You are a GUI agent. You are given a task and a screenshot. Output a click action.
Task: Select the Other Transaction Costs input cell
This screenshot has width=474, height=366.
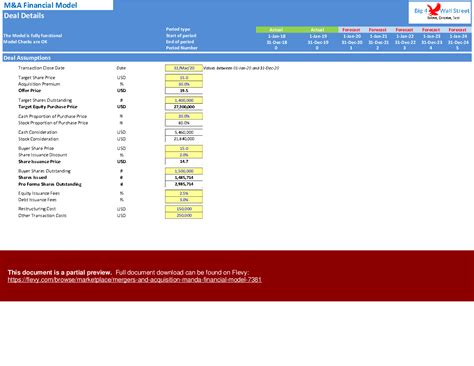pos(184,216)
